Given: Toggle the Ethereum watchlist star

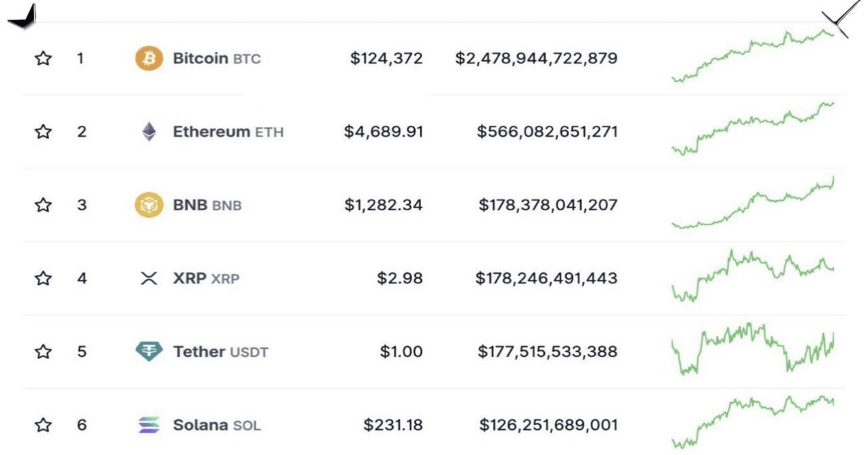Looking at the screenshot, I should click(x=43, y=132).
